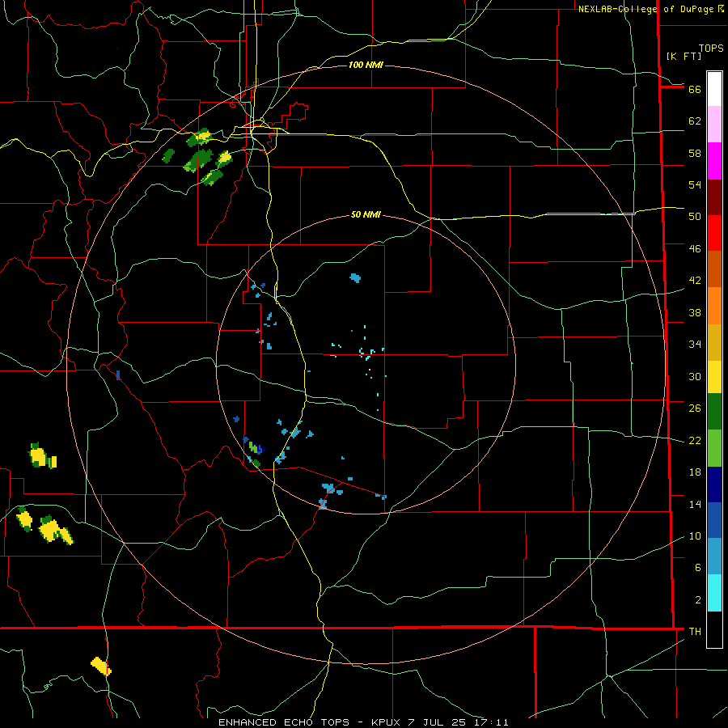The image size is (728, 728).
Task: Click the legend value 66
Action: [x=695, y=89]
